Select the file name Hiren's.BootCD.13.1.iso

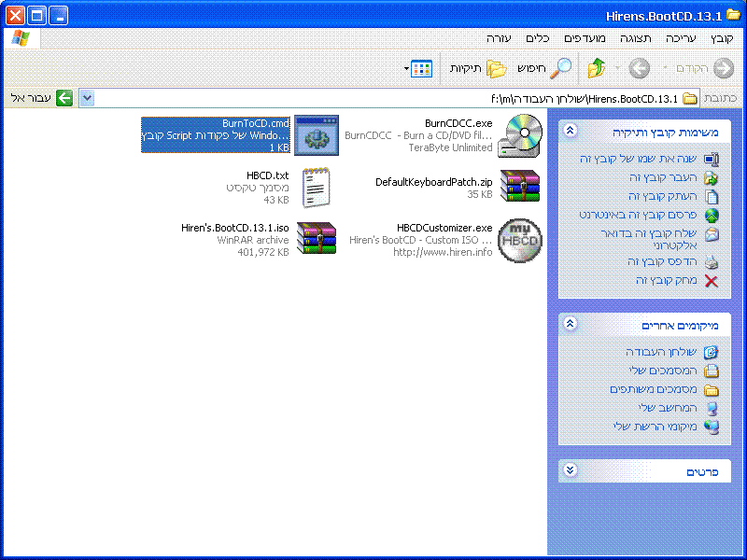235,228
